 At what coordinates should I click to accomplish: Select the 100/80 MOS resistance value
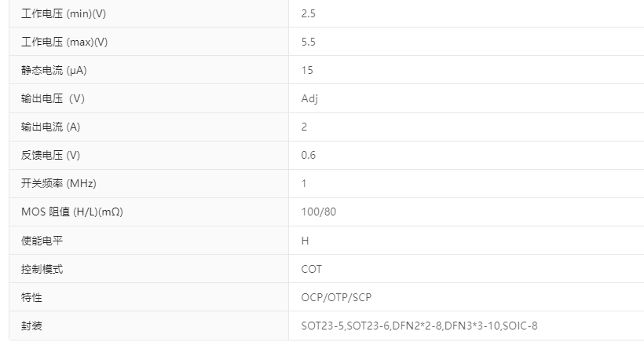tap(319, 212)
